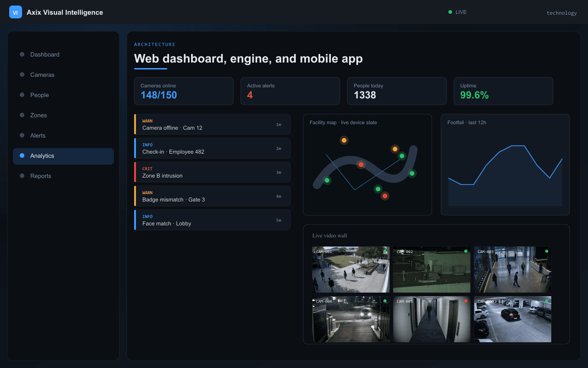Open the CAM-001 courtyard feed
Screen dimensions: 588x368
351,270
